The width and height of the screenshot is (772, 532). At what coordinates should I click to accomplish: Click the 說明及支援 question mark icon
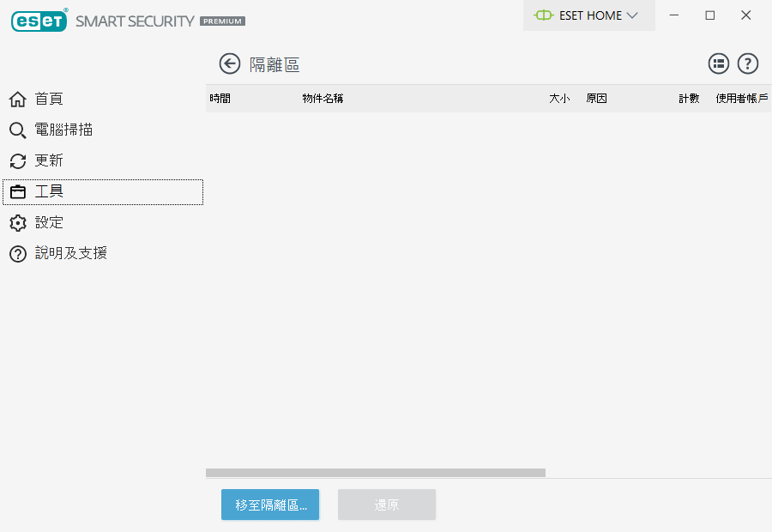point(18,254)
